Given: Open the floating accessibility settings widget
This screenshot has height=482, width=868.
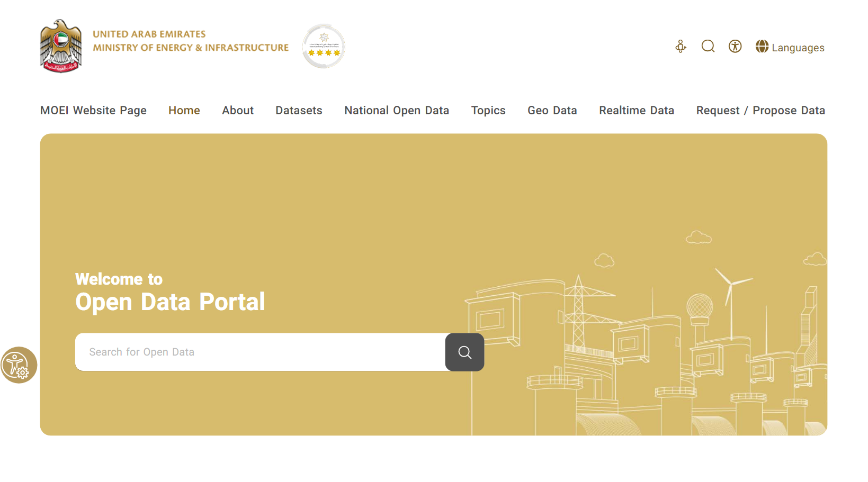Looking at the screenshot, I should pyautogui.click(x=19, y=365).
